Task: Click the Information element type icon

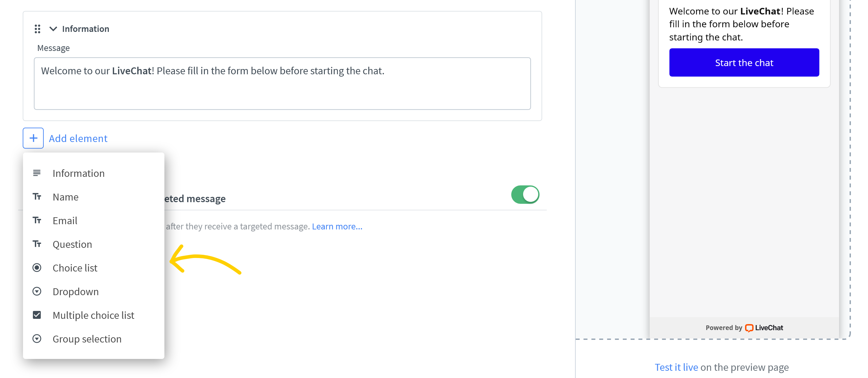Action: 37,173
